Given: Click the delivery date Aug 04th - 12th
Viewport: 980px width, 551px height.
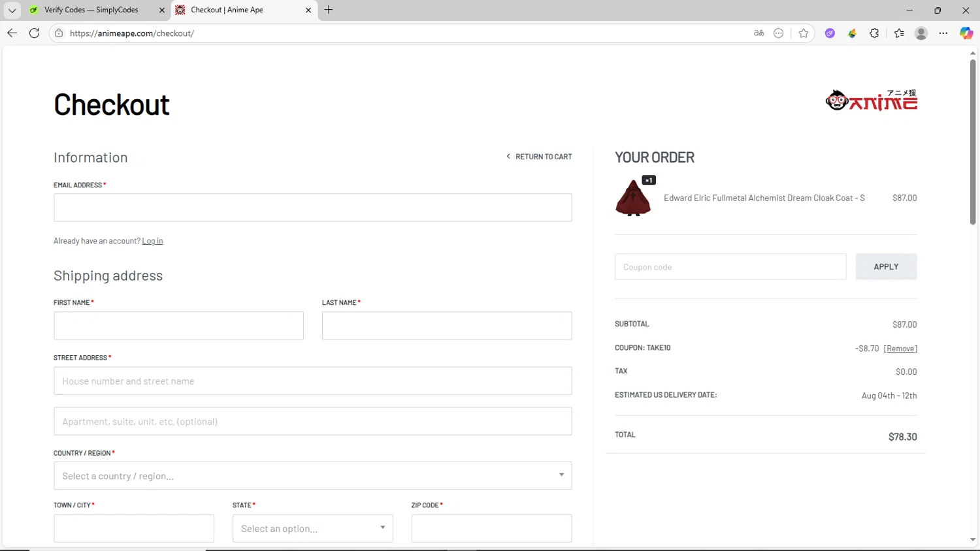Looking at the screenshot, I should click(x=889, y=396).
